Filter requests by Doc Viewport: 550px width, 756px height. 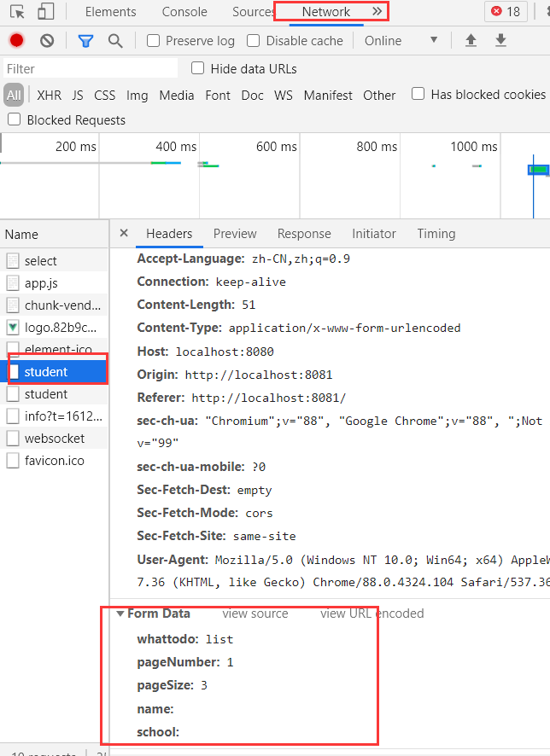[x=252, y=96]
